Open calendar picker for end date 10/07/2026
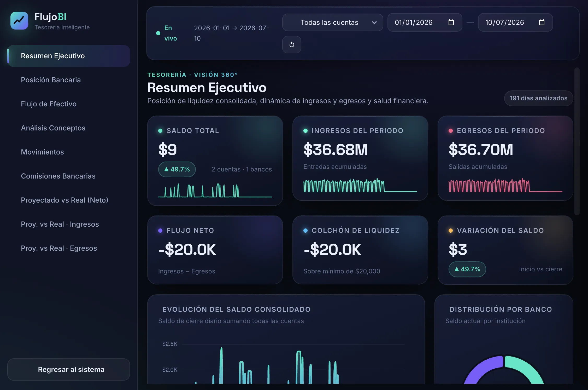 point(542,22)
